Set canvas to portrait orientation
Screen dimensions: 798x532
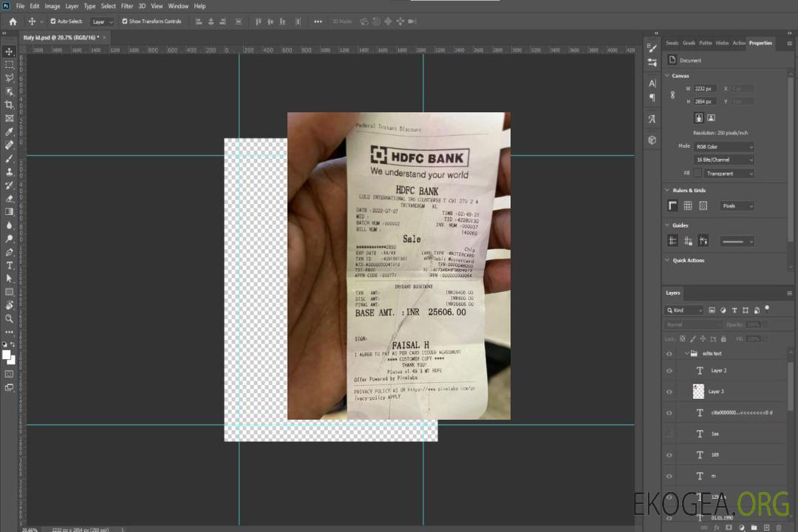tap(699, 117)
